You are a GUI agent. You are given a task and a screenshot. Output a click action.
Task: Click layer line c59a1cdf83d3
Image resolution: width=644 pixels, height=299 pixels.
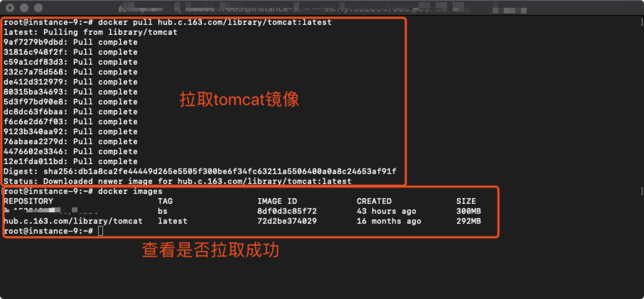coord(70,62)
